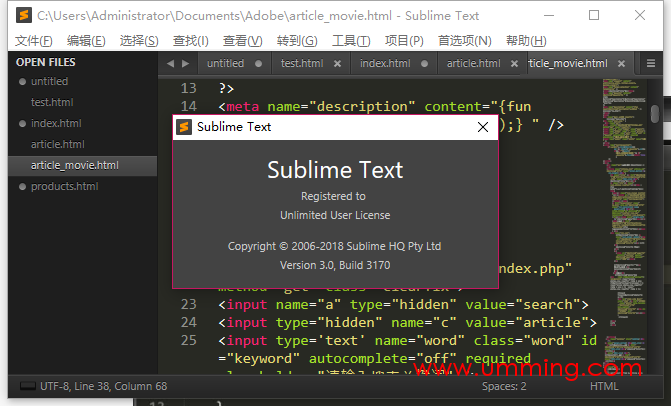The height and width of the screenshot is (406, 671).
Task: Maximize the Sublime Text window
Action: pyautogui.click(x=594, y=15)
